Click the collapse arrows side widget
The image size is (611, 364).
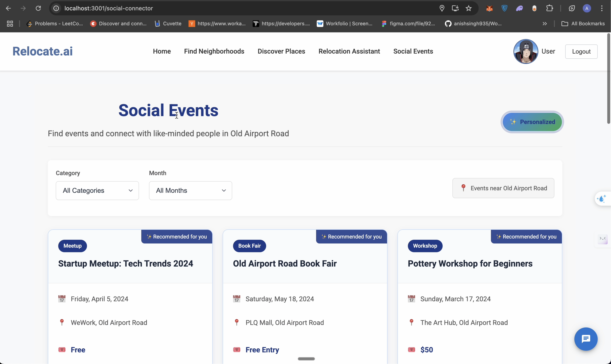(603, 239)
